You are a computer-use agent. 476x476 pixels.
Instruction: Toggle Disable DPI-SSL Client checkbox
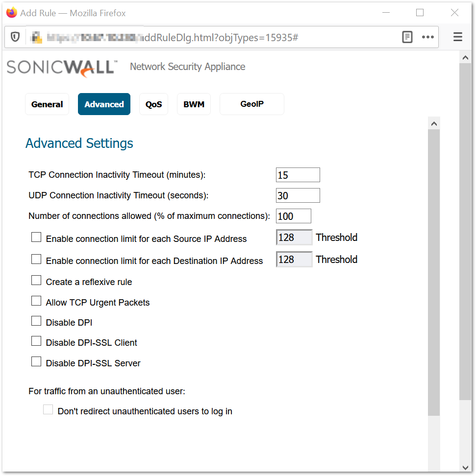(x=36, y=341)
